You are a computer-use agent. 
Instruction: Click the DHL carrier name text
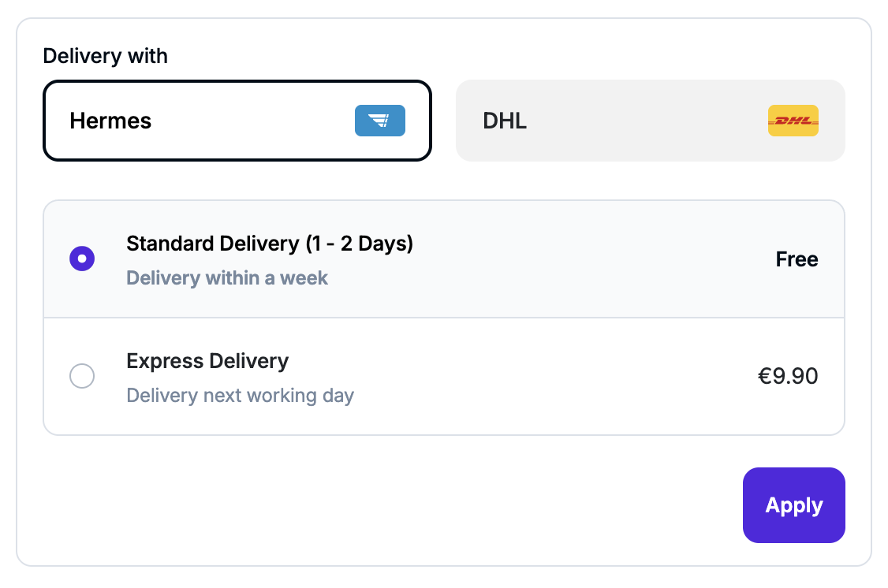(505, 121)
